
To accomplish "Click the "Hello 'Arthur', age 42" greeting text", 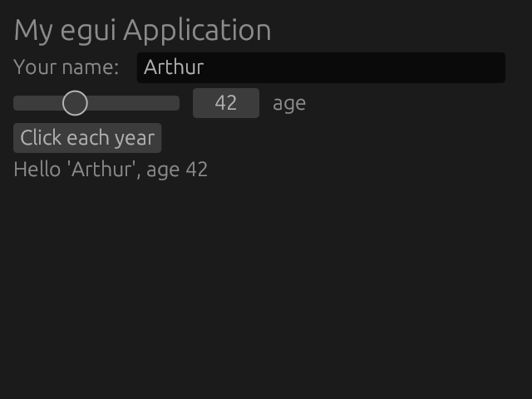I will pos(111,170).
